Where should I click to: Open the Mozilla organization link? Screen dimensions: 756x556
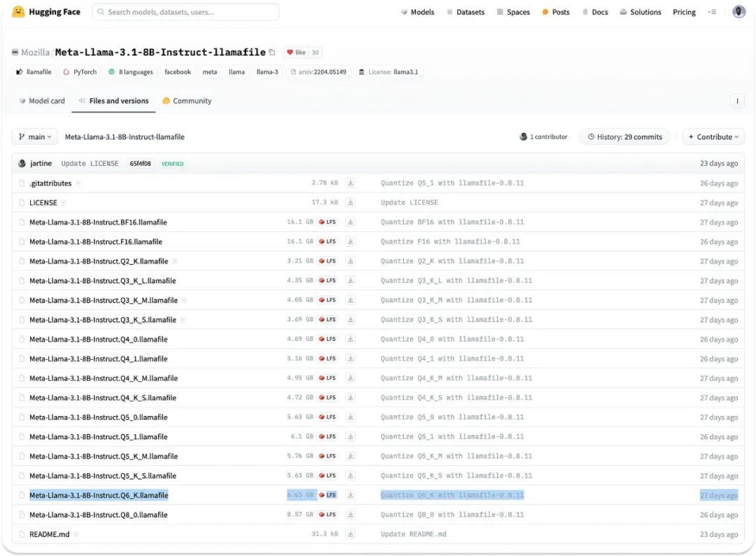[35, 52]
